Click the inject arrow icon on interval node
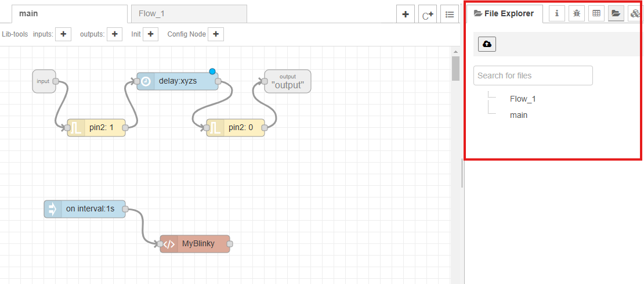The width and height of the screenshot is (644, 284). tap(53, 209)
